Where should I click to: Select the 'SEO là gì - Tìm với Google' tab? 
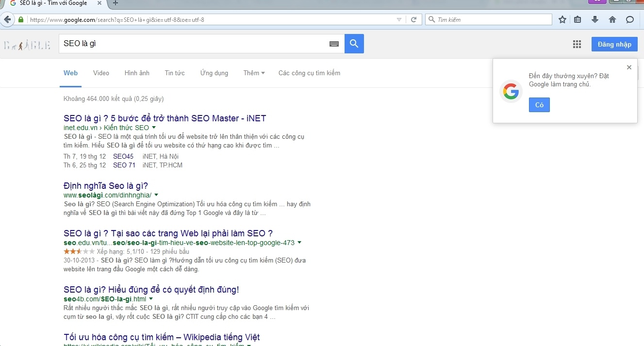pyautogui.click(x=53, y=3)
